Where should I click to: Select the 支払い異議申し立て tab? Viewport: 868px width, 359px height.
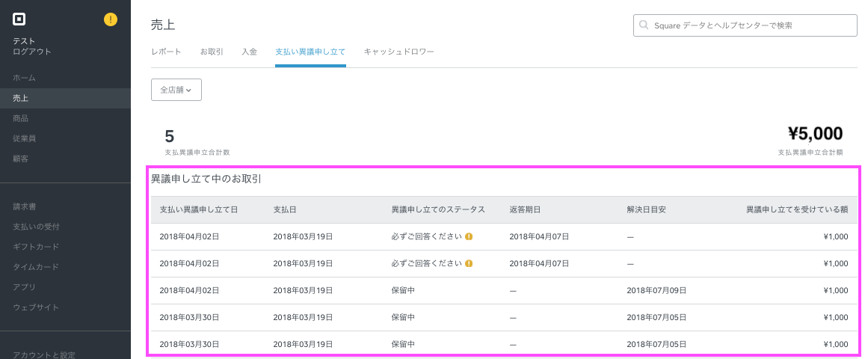click(x=310, y=52)
